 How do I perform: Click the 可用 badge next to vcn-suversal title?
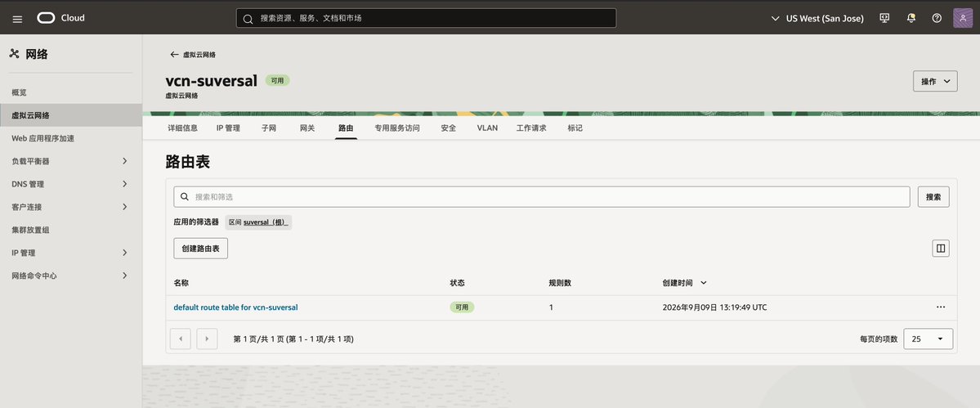coord(278,81)
